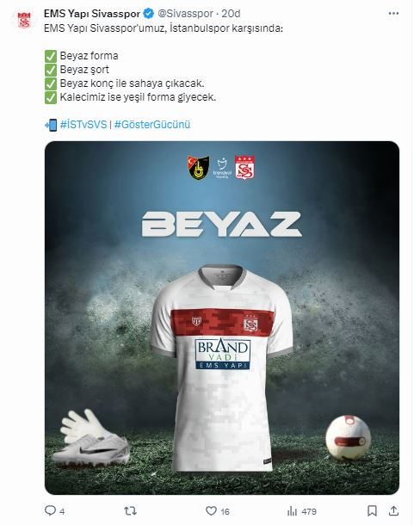420x525 pixels.
Task: Click the green checkmark beside Beyaz forma
Action: (x=51, y=56)
